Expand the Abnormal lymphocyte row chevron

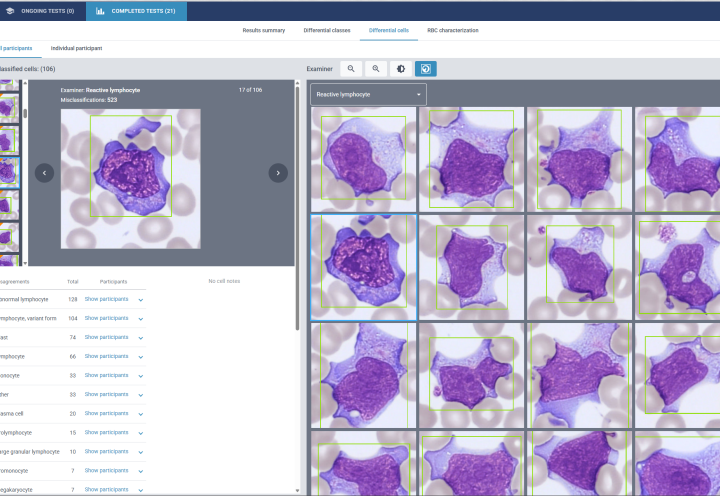pos(141,300)
